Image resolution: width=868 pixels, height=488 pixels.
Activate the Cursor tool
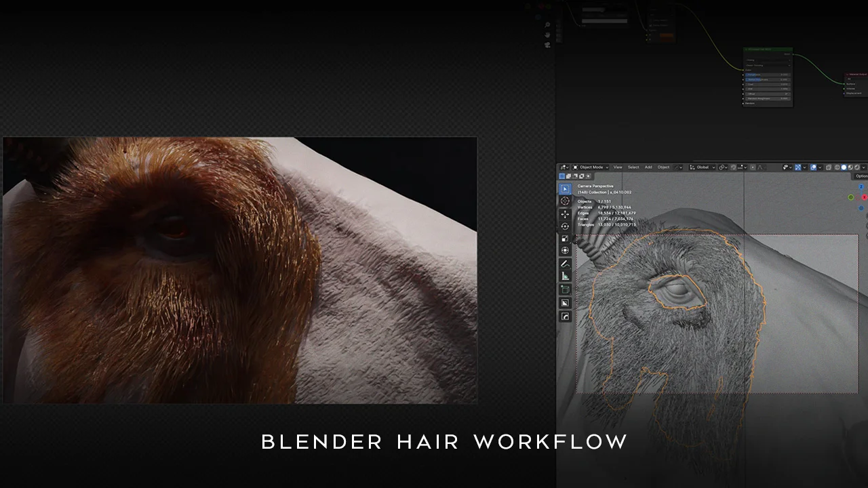tap(565, 201)
